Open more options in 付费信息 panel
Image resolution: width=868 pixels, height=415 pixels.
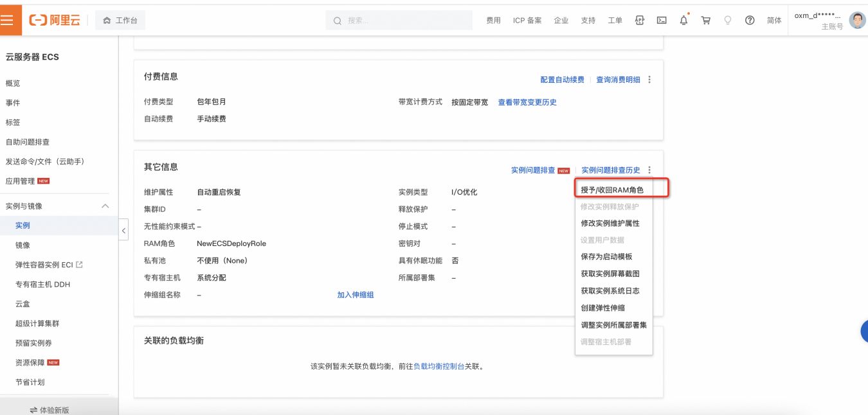(649, 80)
